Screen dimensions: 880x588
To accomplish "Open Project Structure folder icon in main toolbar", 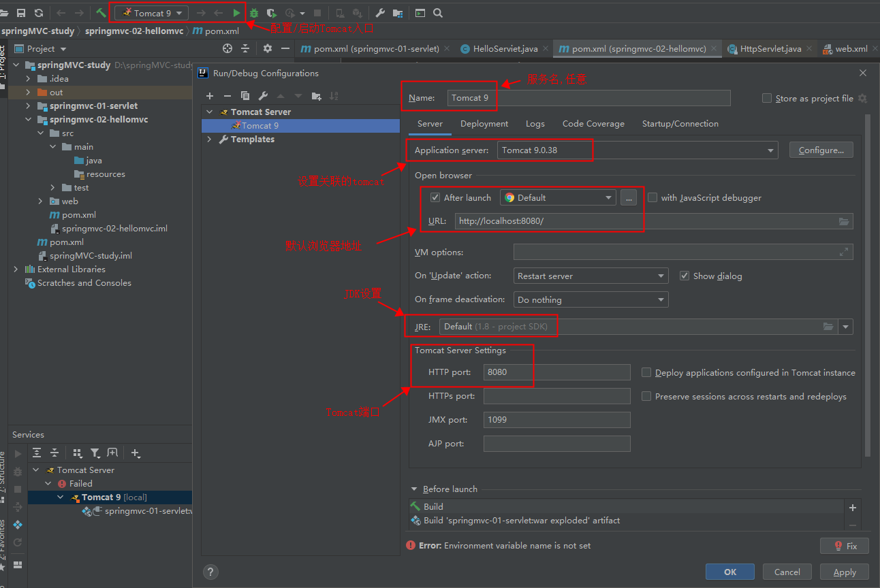I will click(x=398, y=13).
